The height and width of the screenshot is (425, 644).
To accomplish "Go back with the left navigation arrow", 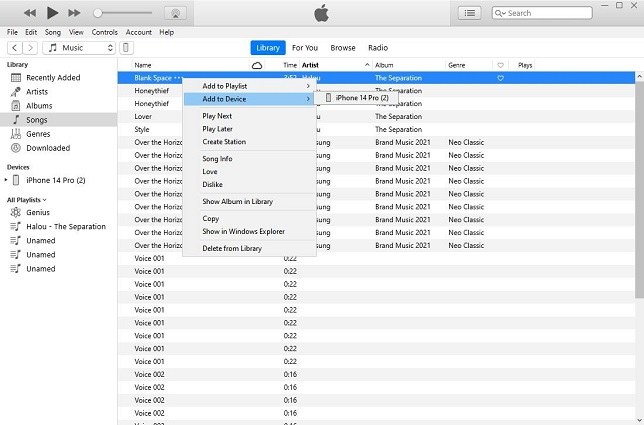I will click(x=15, y=48).
